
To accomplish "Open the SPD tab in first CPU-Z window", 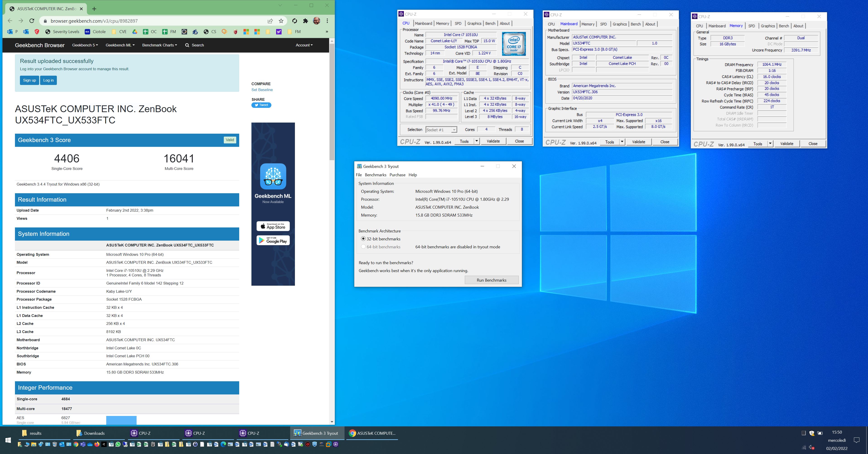I will (458, 23).
